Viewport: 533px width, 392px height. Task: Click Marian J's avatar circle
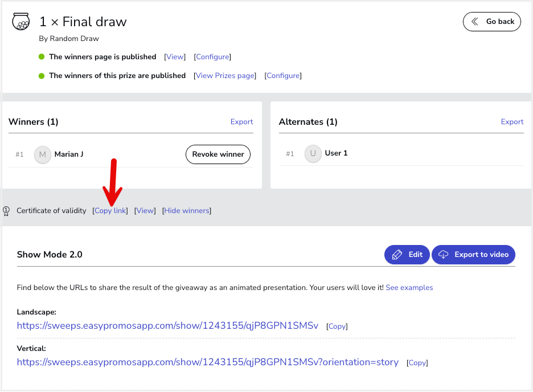43,155
